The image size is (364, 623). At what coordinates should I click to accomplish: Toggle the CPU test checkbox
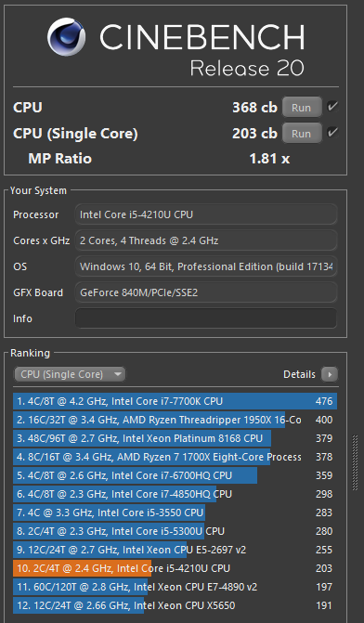click(x=332, y=107)
